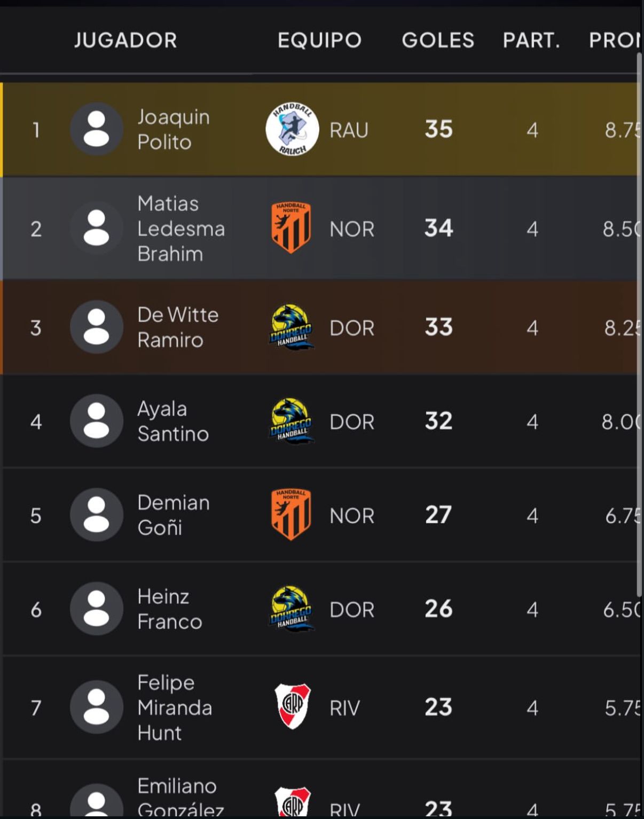Screen dimensions: 644x819
Task: Click Joaquin Polito's Rauch handball team logo
Action: pos(292,129)
